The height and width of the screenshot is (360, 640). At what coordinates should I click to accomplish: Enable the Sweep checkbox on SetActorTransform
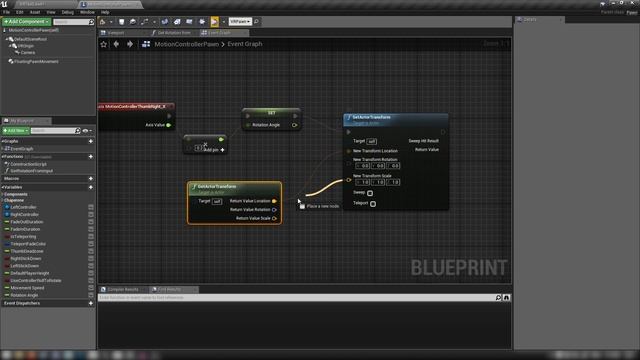coord(370,193)
